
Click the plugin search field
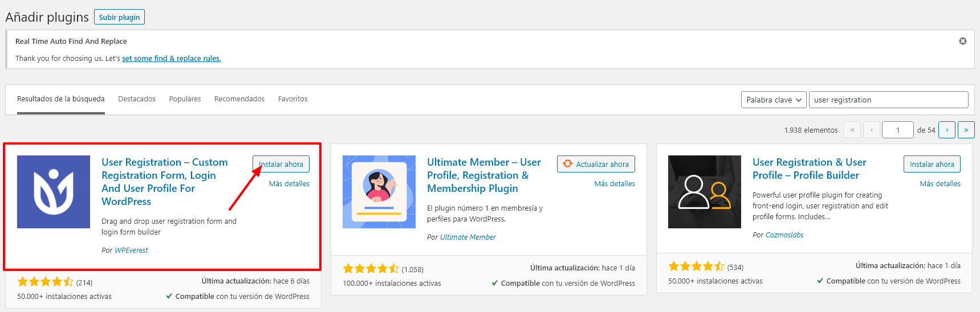coord(889,100)
